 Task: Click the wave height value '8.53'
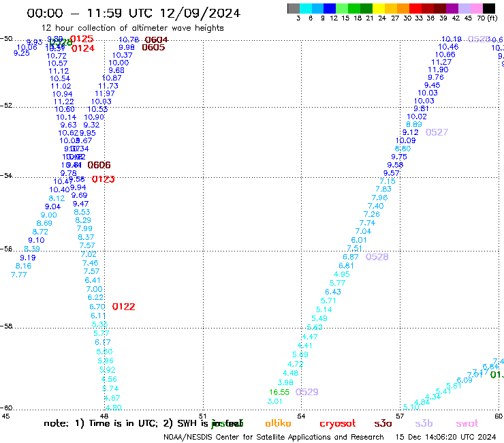coord(82,212)
